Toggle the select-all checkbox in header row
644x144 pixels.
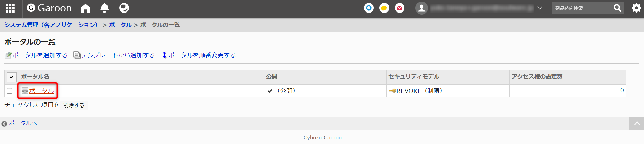[x=12, y=77]
